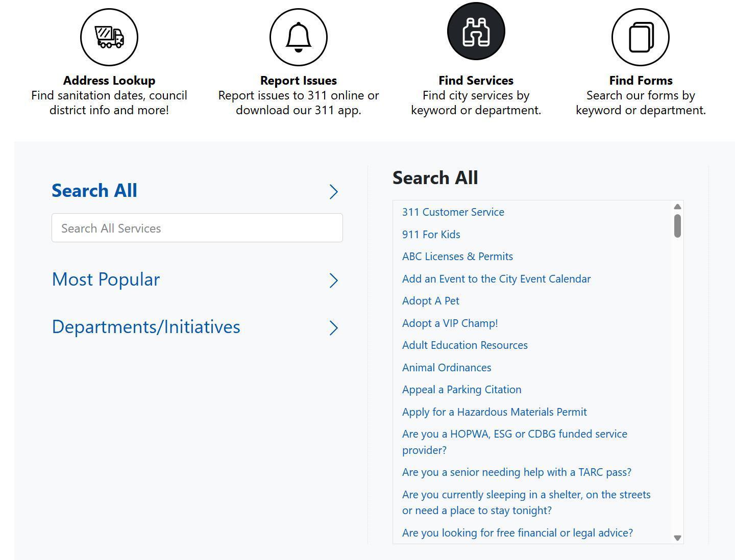This screenshot has width=735, height=560.
Task: Click the Report Issues bell icon
Action: pyautogui.click(x=299, y=37)
